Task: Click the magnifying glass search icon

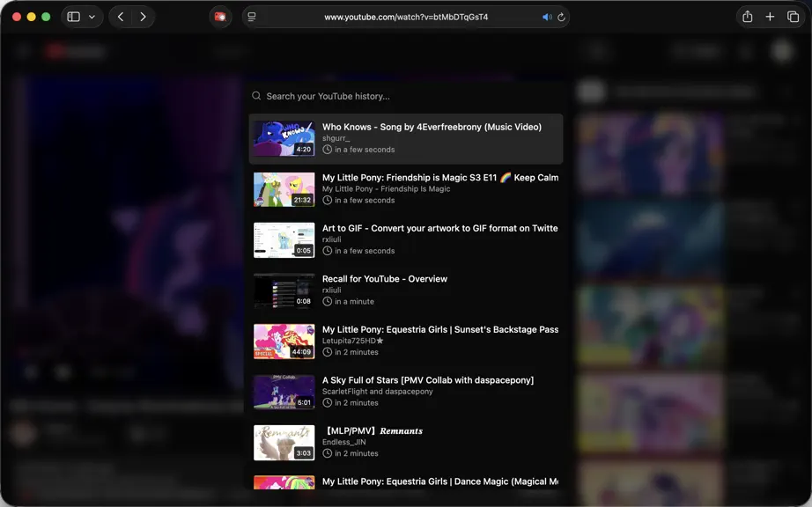Action: coord(256,96)
